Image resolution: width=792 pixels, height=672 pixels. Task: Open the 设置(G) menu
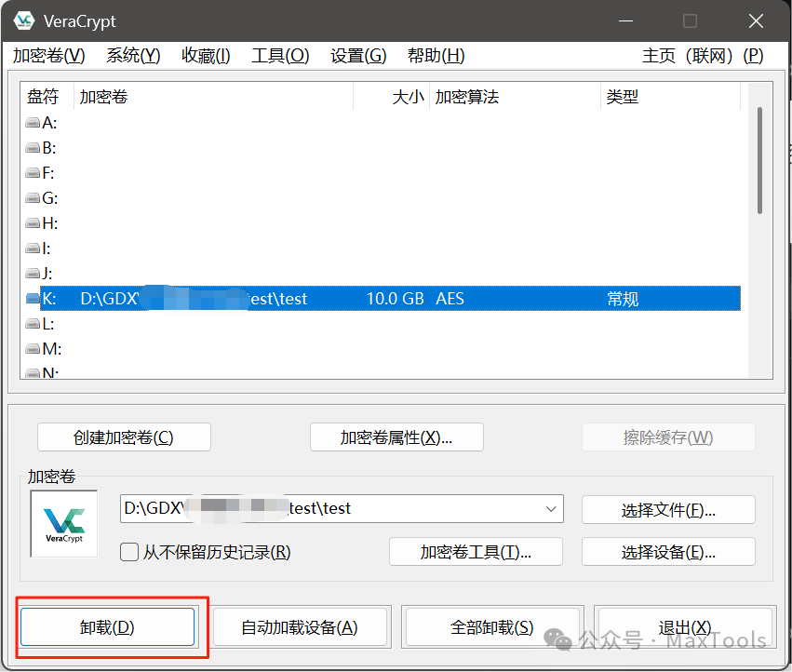click(x=358, y=56)
